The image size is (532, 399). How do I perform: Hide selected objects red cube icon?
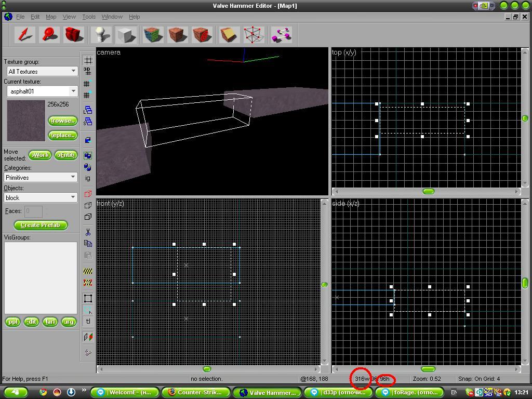click(88, 194)
